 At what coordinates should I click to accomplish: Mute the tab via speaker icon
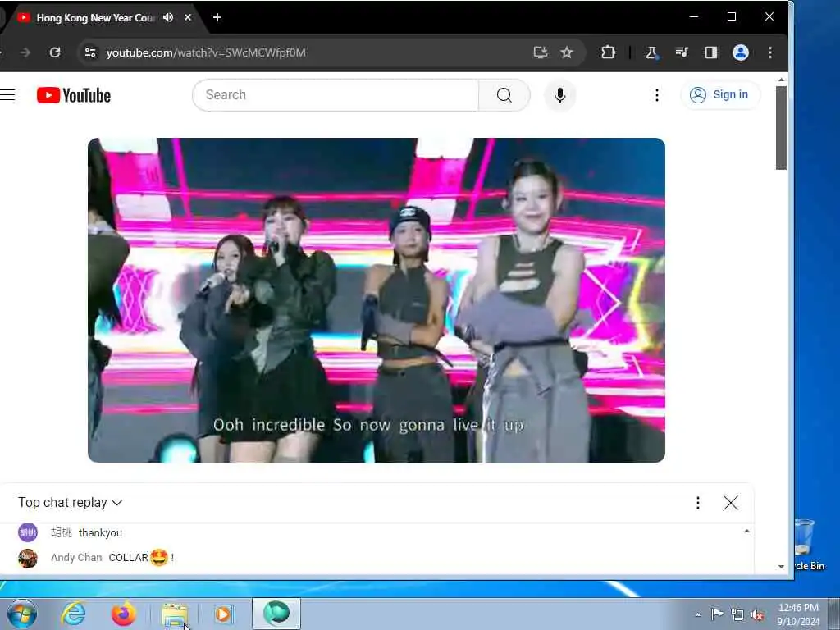pos(168,18)
